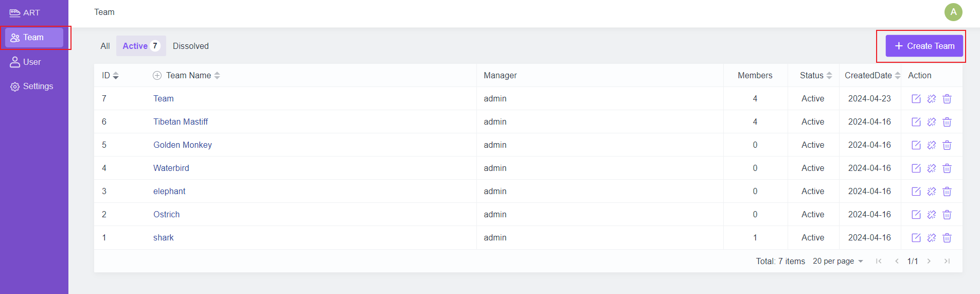Dissolve the elephant team
The image size is (980, 294).
(x=931, y=192)
